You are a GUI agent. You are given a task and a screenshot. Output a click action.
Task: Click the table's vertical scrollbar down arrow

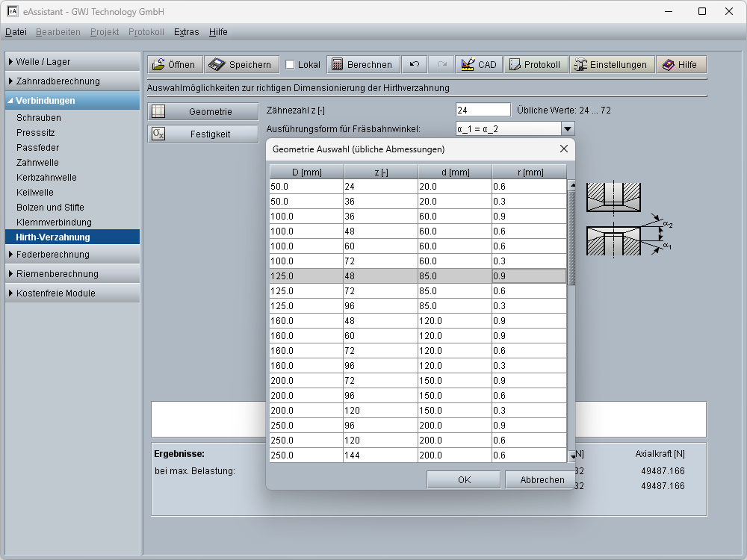click(x=572, y=456)
